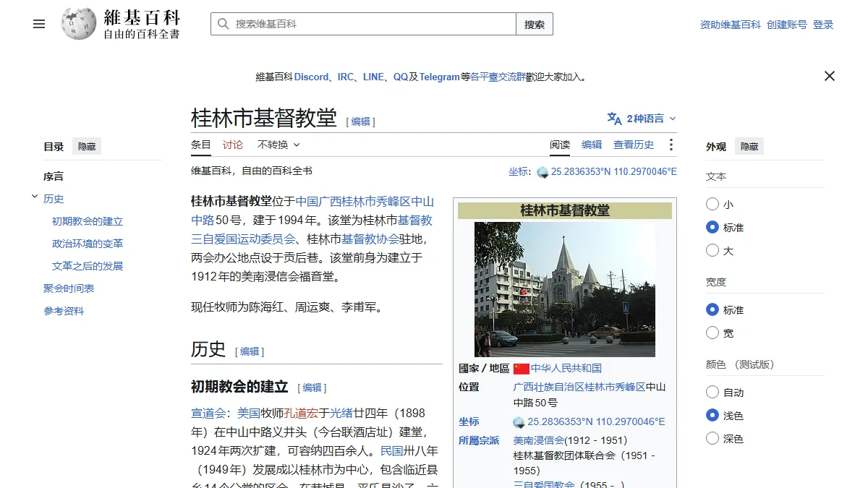
Task: Open the 基督教协会 article link
Action: click(370, 239)
